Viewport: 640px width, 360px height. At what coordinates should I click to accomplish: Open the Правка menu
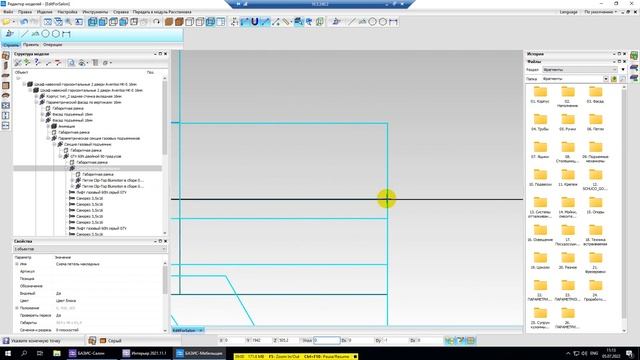pos(25,12)
